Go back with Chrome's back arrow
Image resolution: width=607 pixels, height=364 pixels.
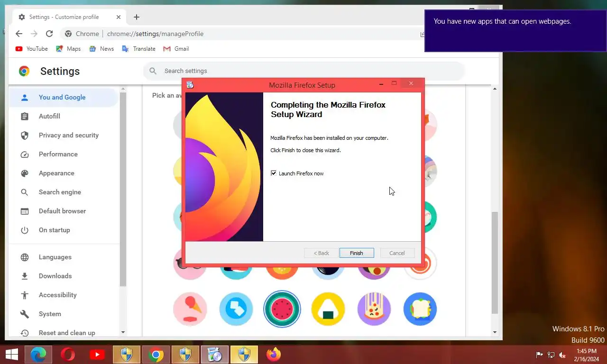click(x=19, y=34)
